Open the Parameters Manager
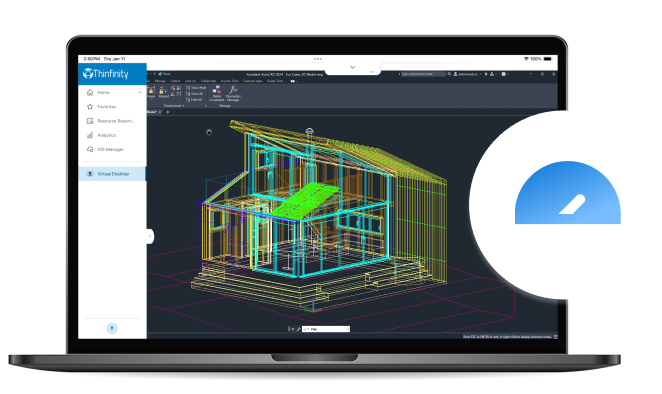Image resolution: width=662 pixels, height=394 pixels. coord(233,93)
